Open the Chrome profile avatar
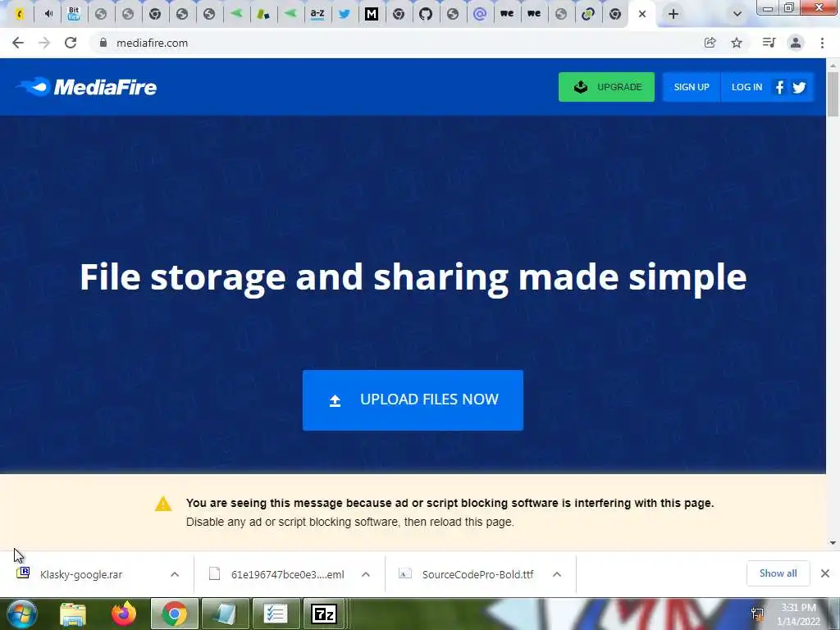Viewport: 840px width, 630px height. (796, 43)
